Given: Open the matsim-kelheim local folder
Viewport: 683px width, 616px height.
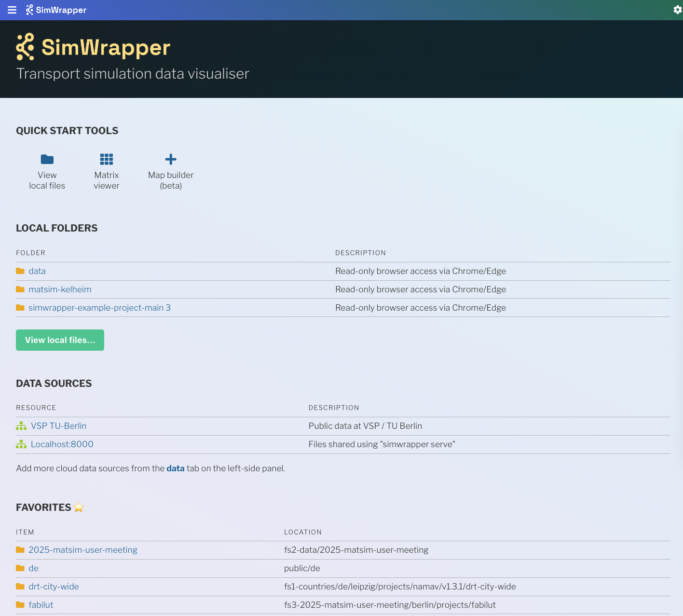Looking at the screenshot, I should (x=60, y=289).
